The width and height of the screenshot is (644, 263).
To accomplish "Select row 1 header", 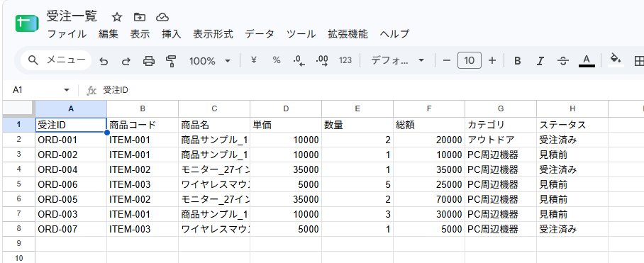I will pos(18,125).
